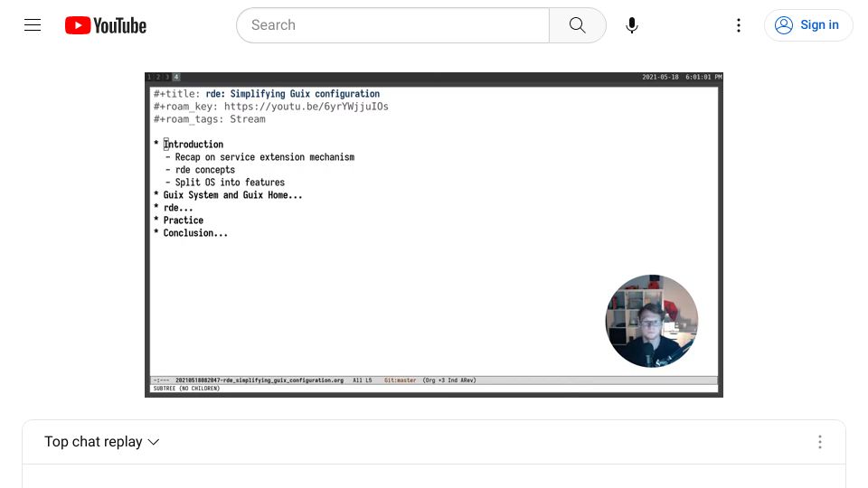Click the '#+roam_tags: Stream' line

pos(209,119)
